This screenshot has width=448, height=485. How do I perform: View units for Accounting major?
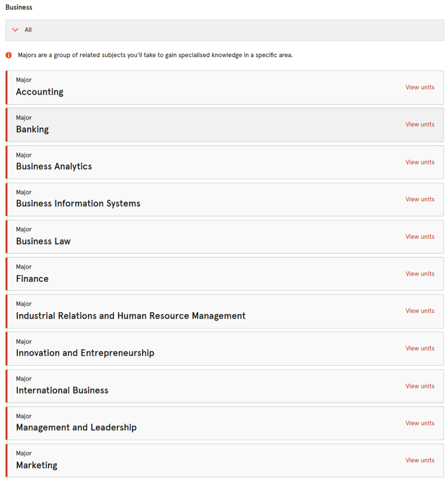point(419,87)
